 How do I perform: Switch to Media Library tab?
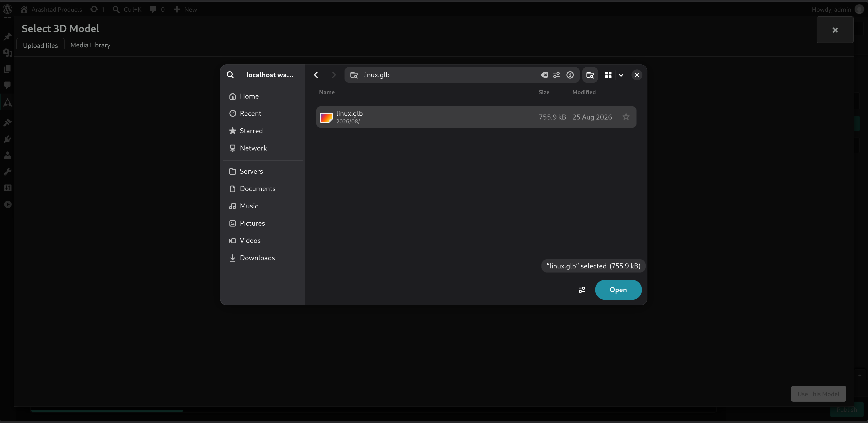(x=90, y=45)
